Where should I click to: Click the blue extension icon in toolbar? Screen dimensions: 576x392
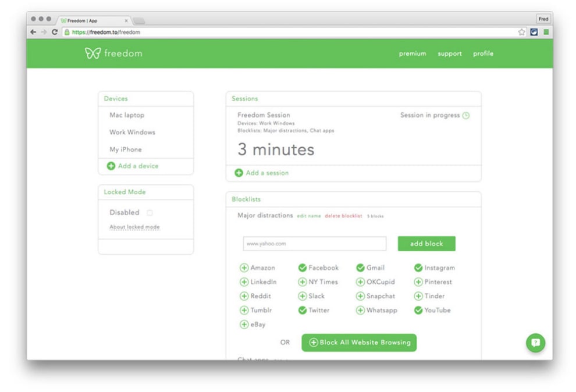pyautogui.click(x=534, y=33)
